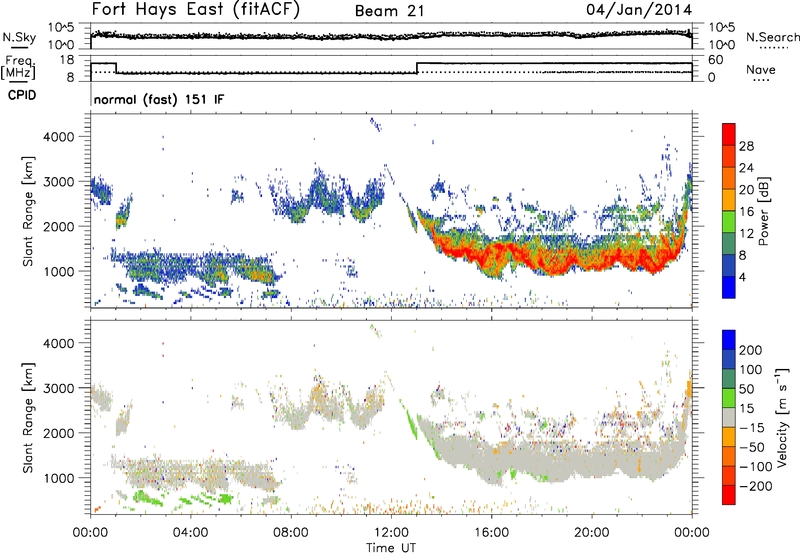Click the 'Slant Range [km]' label of the velocity panel

(28, 417)
